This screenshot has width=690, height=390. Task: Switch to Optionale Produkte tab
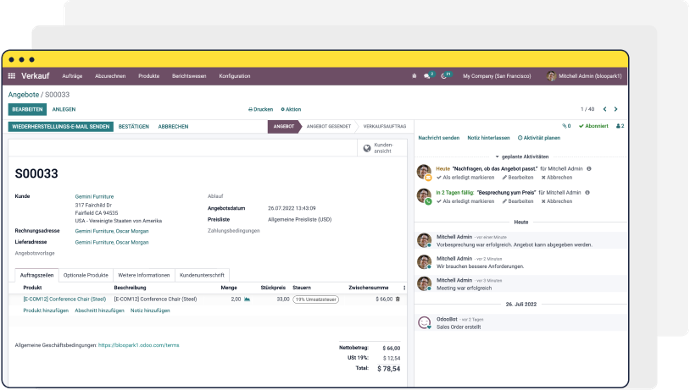pyautogui.click(x=86, y=275)
